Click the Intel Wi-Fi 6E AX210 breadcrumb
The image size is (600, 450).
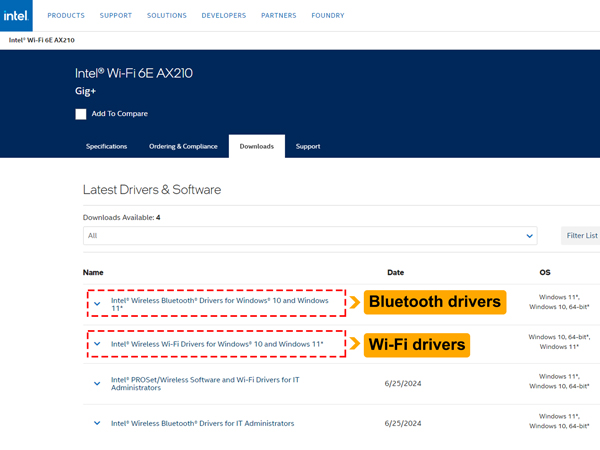42,40
